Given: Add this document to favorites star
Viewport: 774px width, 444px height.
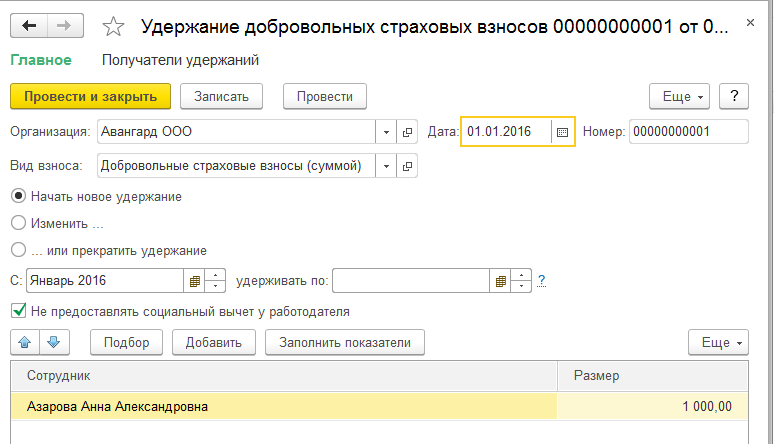Looking at the screenshot, I should click(x=114, y=27).
